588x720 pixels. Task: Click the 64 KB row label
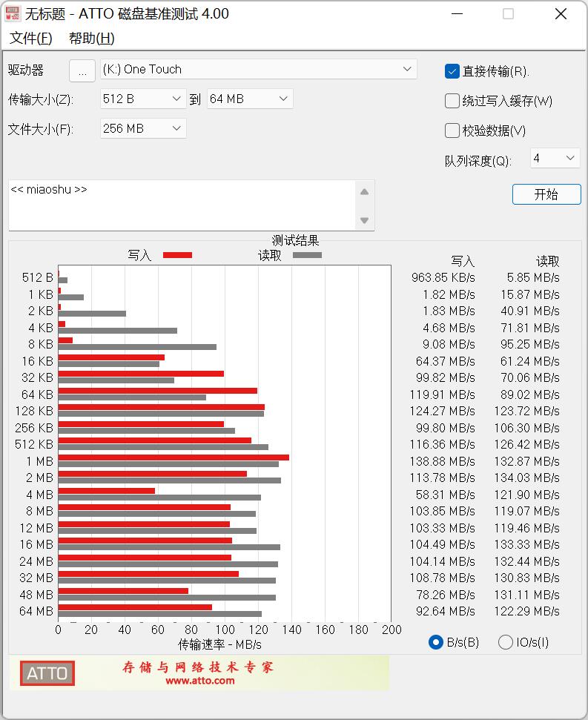click(x=37, y=394)
